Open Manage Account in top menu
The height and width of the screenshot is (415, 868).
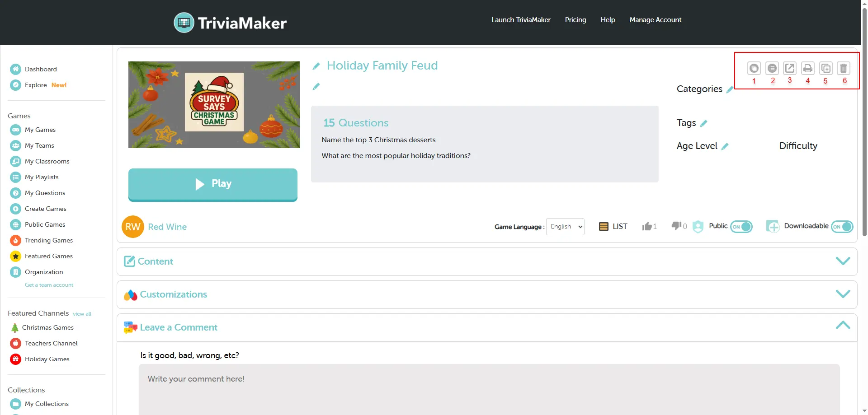[655, 20]
